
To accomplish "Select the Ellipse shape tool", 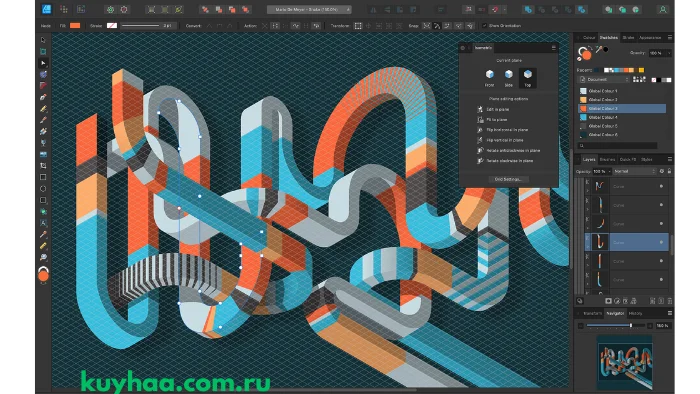I will click(x=43, y=189).
